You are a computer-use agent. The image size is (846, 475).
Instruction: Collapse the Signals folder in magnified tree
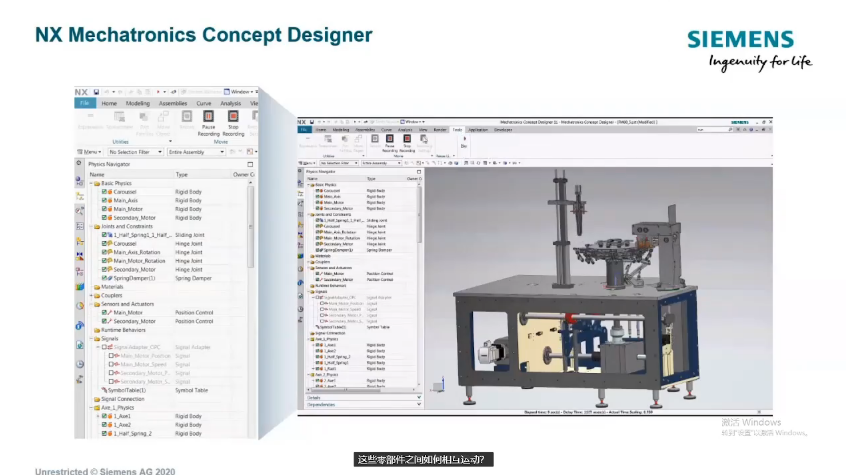(x=91, y=339)
